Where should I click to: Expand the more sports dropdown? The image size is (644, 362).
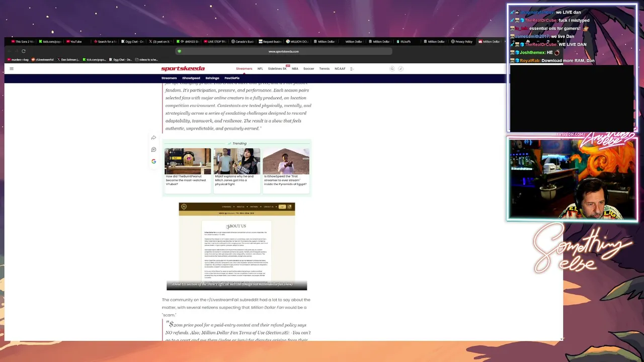(352, 69)
